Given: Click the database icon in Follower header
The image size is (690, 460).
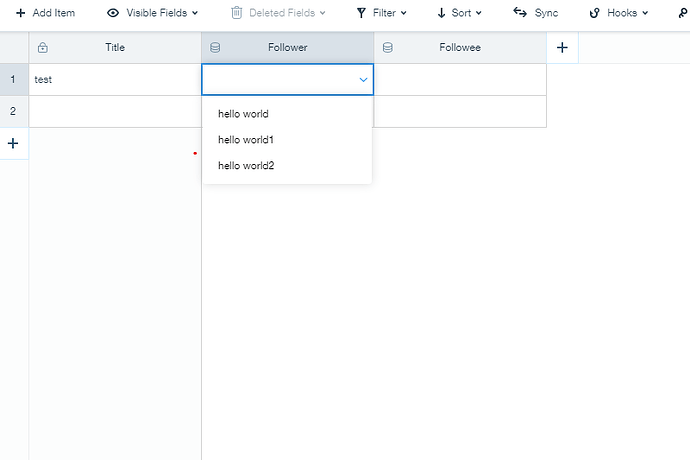Looking at the screenshot, I should click(x=215, y=48).
